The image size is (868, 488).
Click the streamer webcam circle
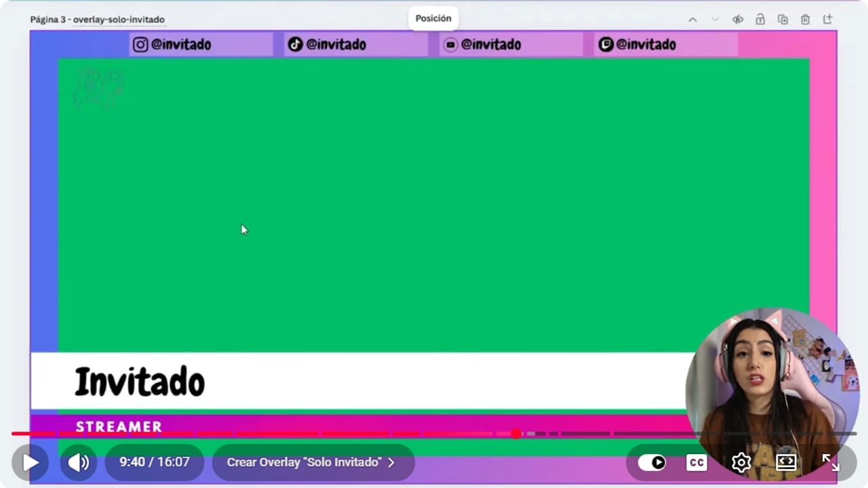coord(772,395)
